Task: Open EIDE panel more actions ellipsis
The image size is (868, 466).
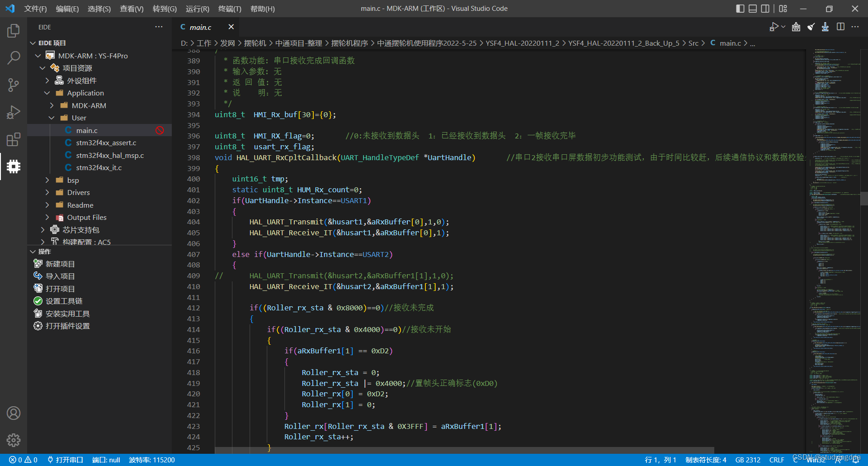Action: (159, 27)
